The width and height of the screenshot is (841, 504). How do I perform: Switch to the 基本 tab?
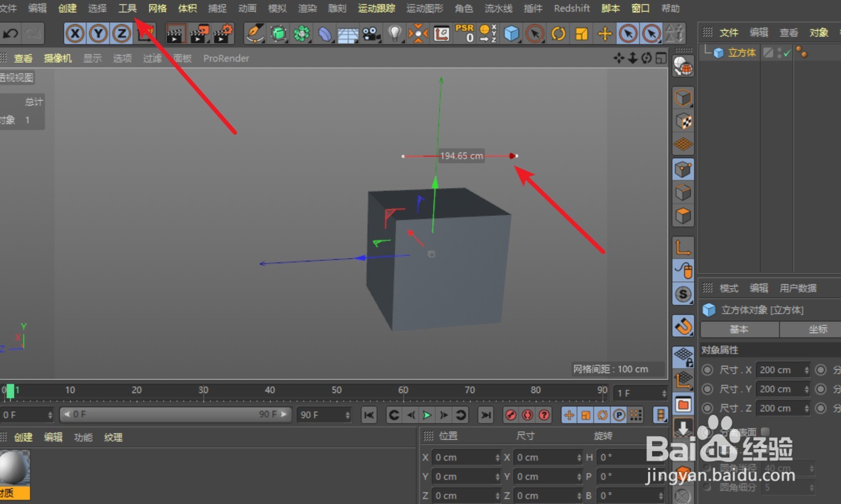click(x=739, y=329)
